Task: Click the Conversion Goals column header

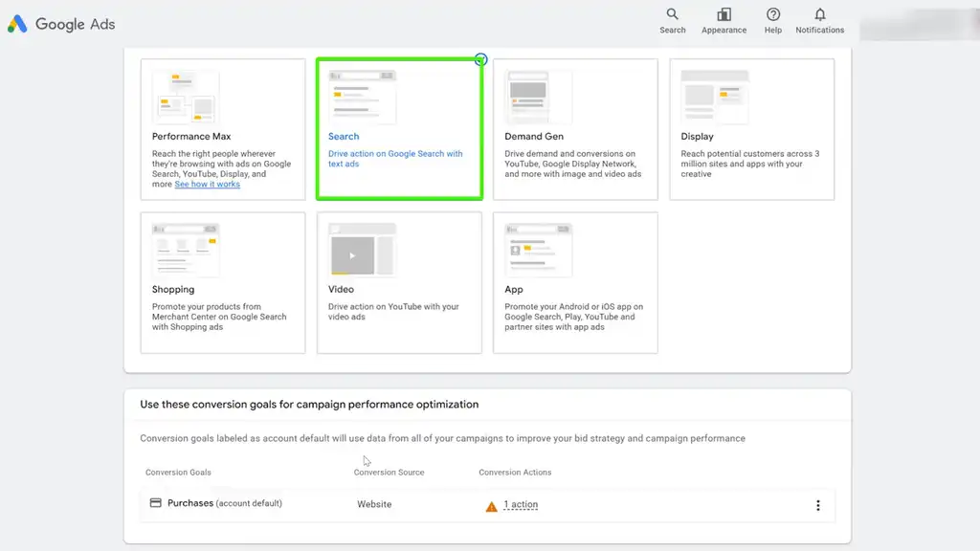Action: coord(178,473)
